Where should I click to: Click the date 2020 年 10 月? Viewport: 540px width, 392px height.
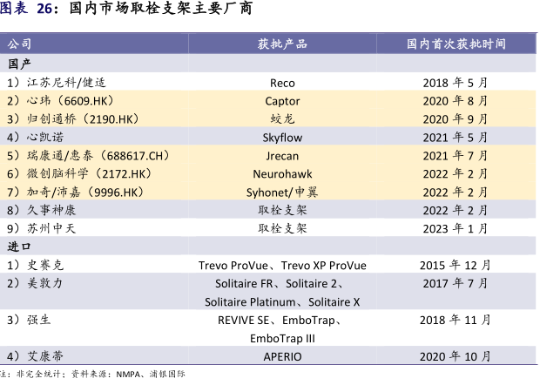455,356
